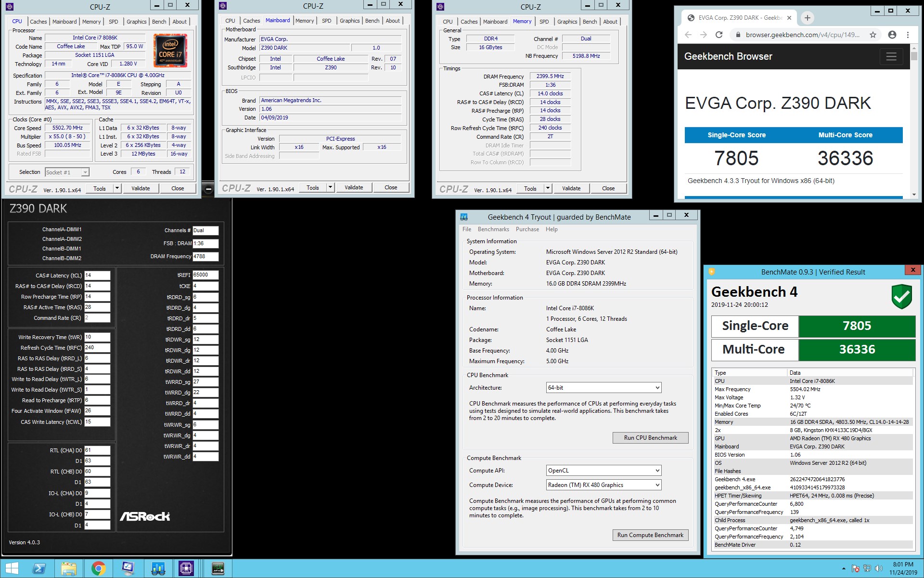The height and width of the screenshot is (578, 924).
Task: Launch Google Chrome from the taskbar
Action: 98,569
